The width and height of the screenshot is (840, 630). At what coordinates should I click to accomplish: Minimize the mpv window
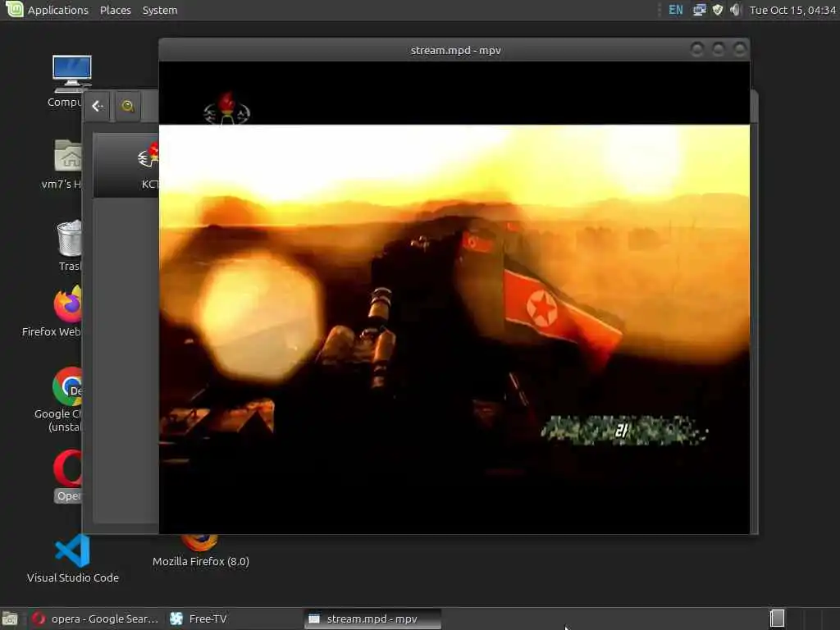tap(697, 50)
